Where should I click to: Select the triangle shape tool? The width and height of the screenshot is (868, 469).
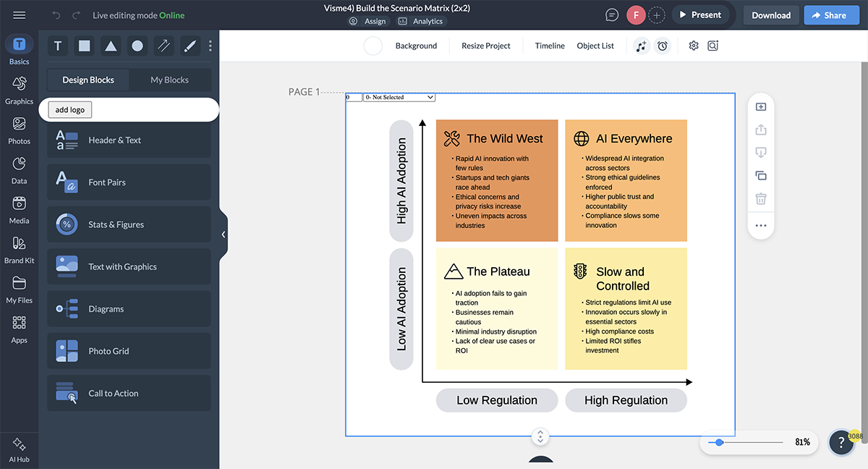point(111,46)
